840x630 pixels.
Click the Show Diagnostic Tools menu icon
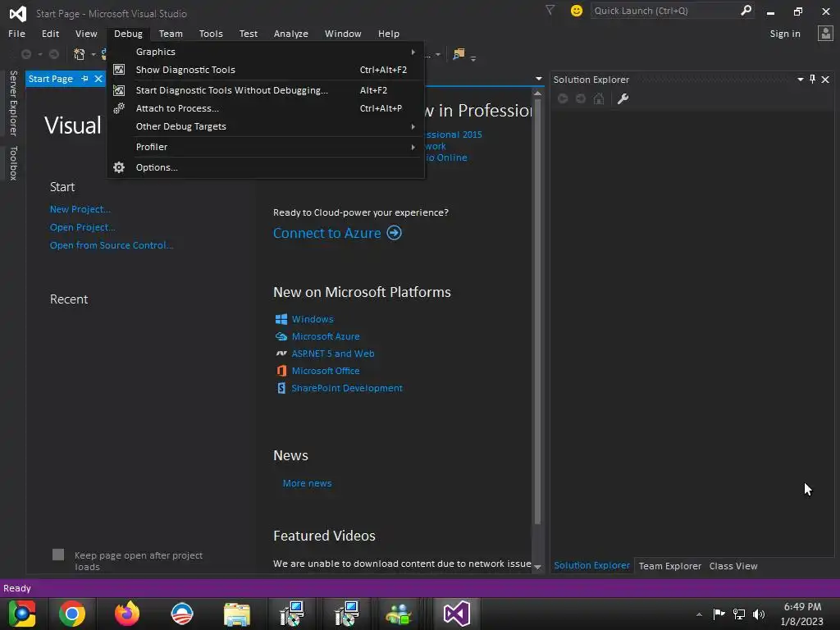click(x=119, y=70)
